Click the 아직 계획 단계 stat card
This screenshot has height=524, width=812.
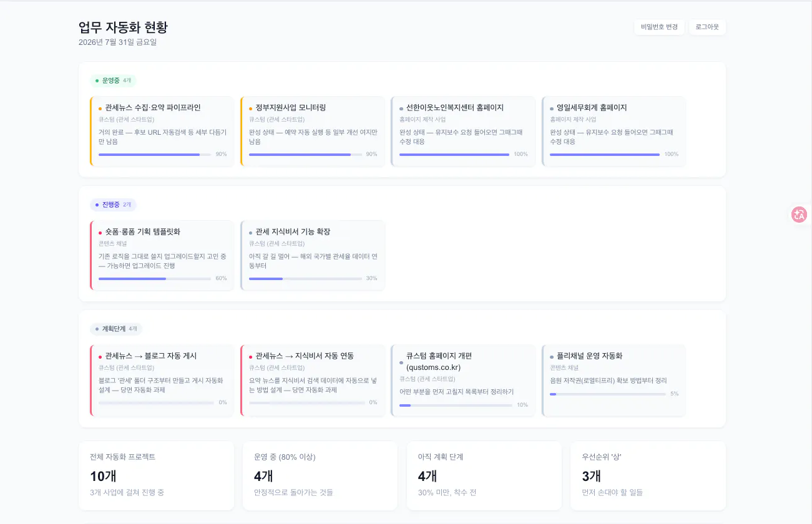tap(484, 475)
